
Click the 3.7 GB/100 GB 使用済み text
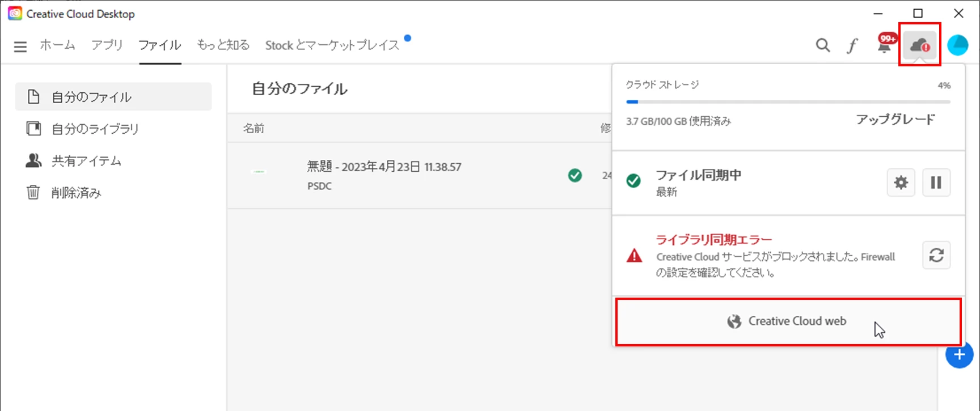click(x=678, y=121)
